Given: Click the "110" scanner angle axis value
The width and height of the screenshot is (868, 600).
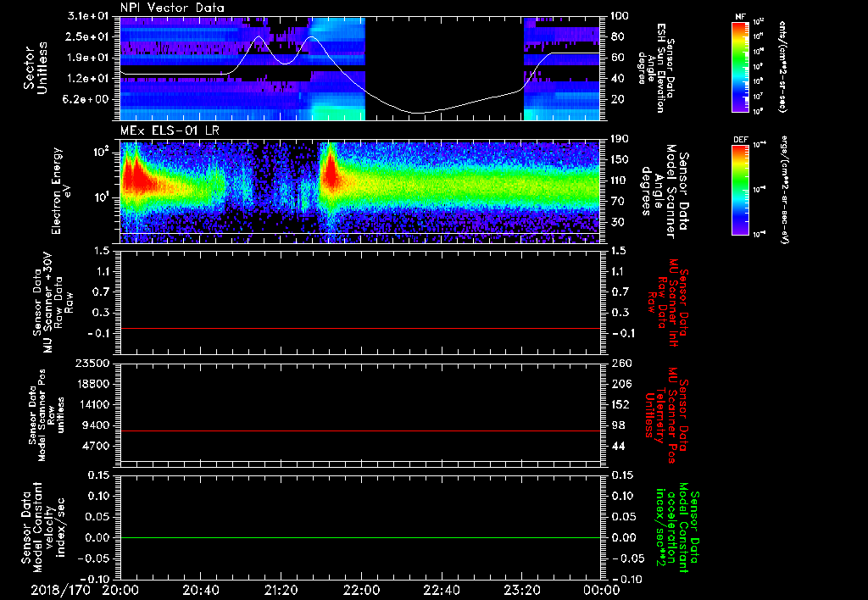Looking at the screenshot, I should point(620,181).
